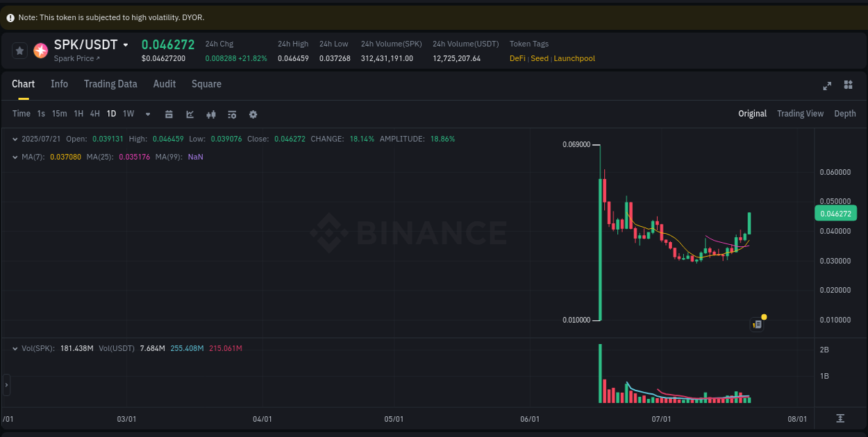Switch chart to Trading View mode
The image size is (868, 437).
(x=800, y=113)
